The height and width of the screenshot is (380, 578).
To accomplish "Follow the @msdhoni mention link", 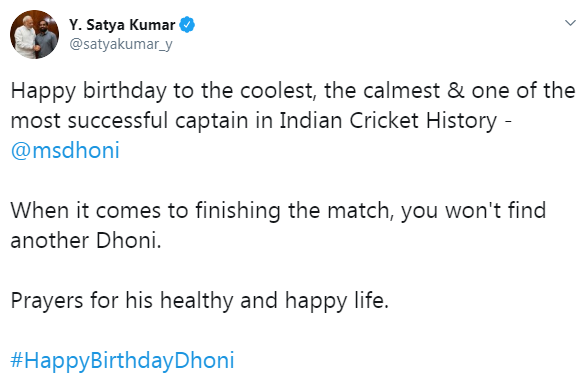I will coord(65,150).
